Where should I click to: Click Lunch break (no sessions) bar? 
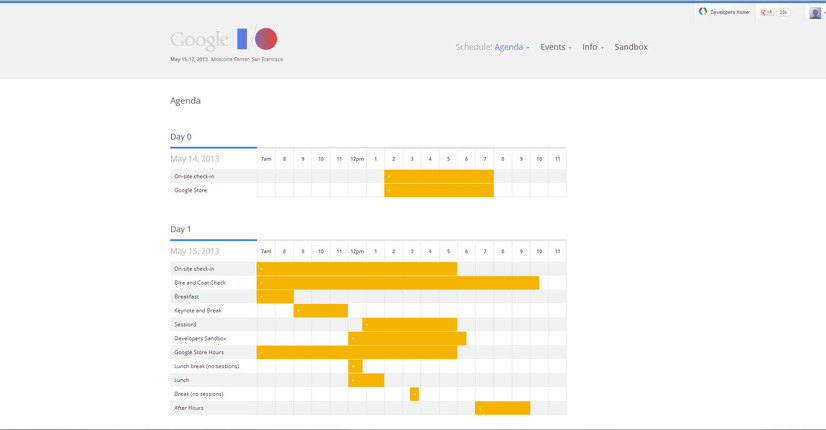[x=355, y=366]
